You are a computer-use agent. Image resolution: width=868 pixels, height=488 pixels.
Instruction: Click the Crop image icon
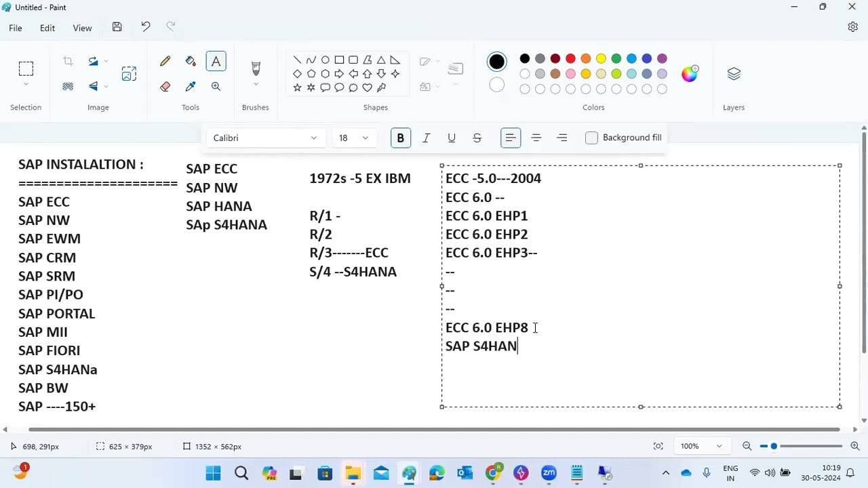[68, 62]
